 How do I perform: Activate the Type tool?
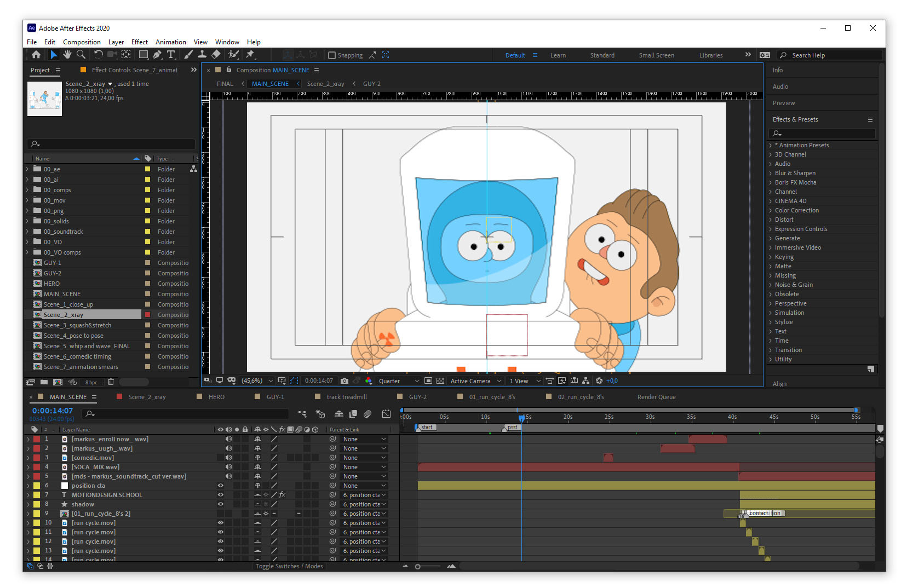[171, 54]
